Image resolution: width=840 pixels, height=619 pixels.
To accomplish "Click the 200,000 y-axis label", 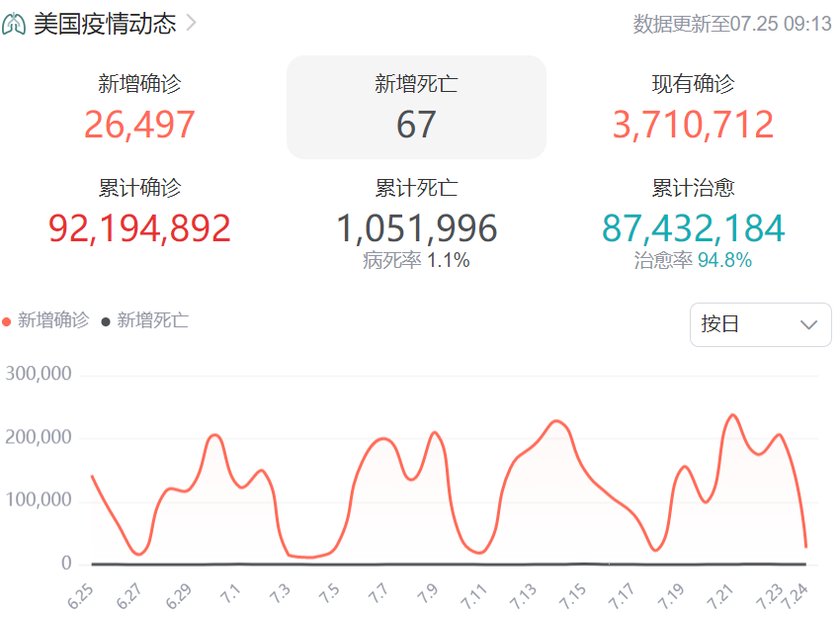I will pyautogui.click(x=38, y=437).
